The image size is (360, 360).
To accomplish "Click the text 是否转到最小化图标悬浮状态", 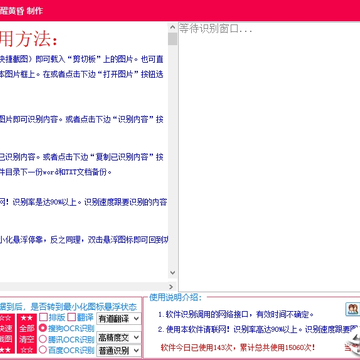I will point(84,307).
